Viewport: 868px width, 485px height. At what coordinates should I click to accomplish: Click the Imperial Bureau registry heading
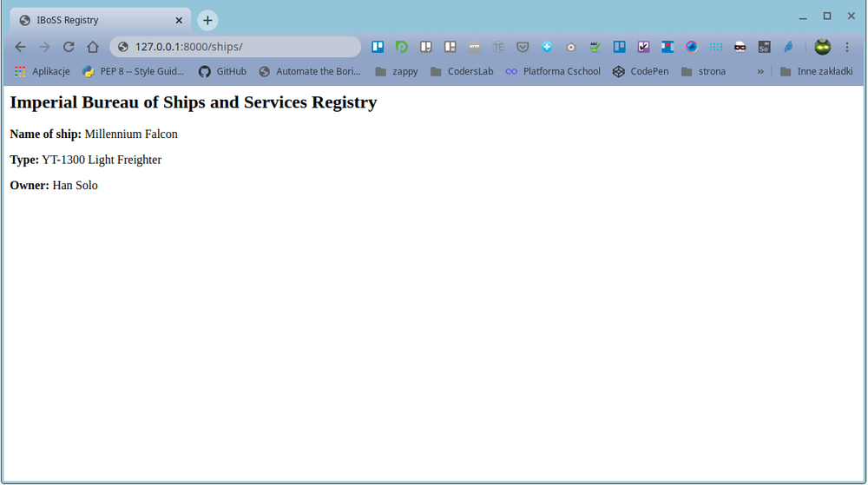click(194, 102)
